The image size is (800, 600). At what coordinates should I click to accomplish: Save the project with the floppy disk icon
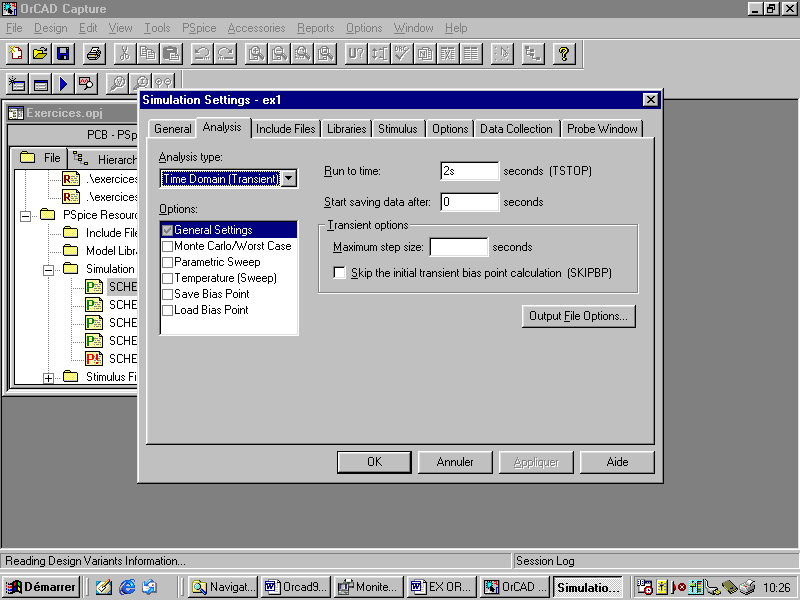pos(63,54)
